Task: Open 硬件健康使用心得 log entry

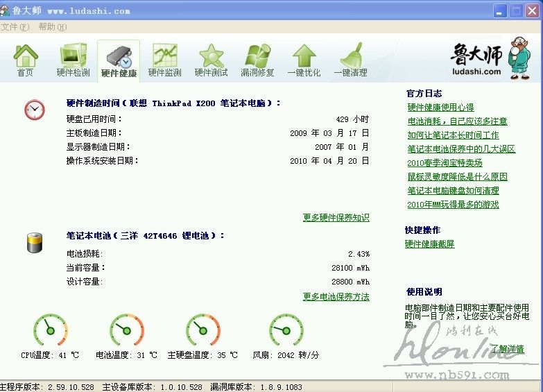Action: click(x=441, y=108)
